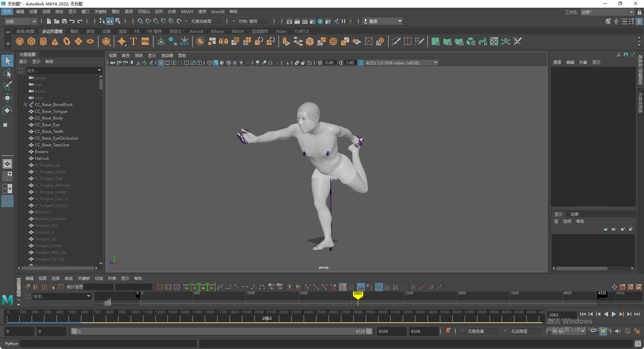This screenshot has height=349, width=644.
Task: Toggle the cached playback button
Action: pyautogui.click(x=603, y=331)
